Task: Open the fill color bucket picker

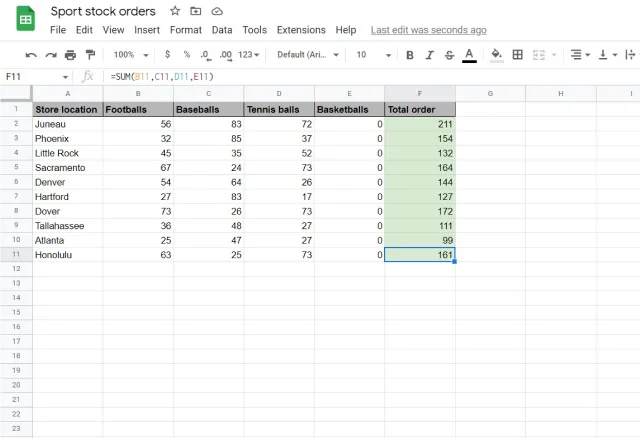Action: (x=497, y=54)
